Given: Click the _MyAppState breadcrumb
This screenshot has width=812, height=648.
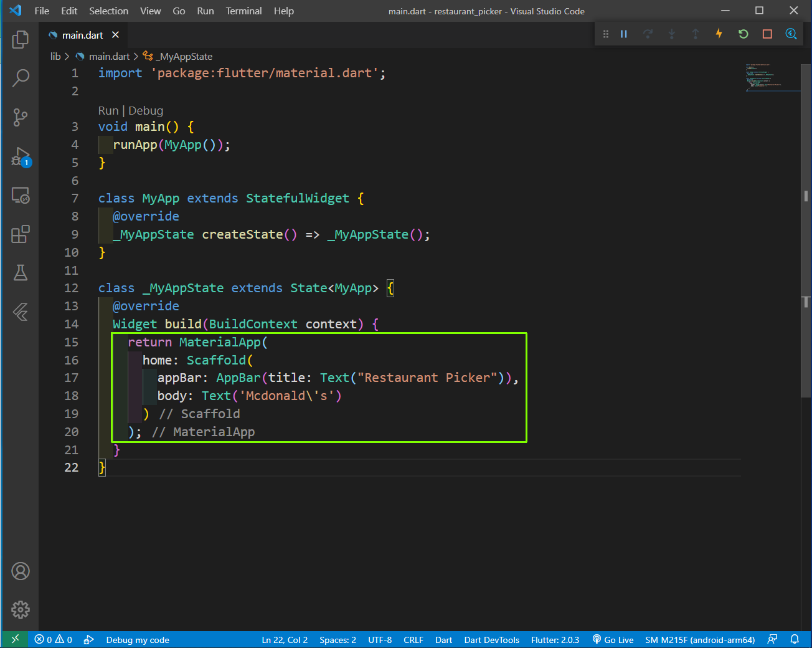Looking at the screenshot, I should tap(186, 56).
